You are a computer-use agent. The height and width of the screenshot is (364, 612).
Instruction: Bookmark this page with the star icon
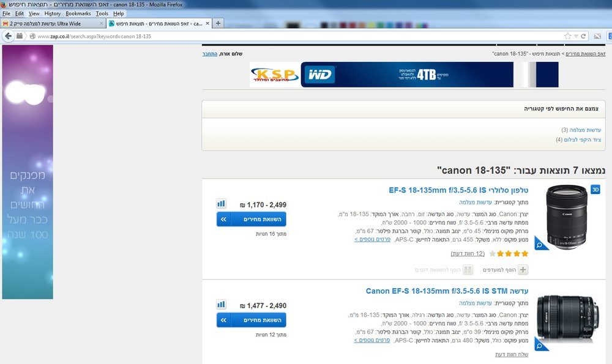click(x=567, y=36)
